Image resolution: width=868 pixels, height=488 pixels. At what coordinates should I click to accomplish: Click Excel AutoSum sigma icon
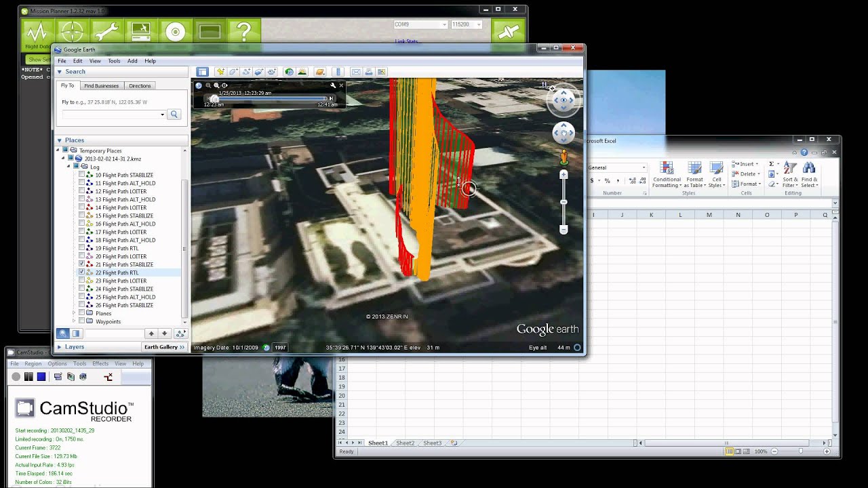point(772,164)
